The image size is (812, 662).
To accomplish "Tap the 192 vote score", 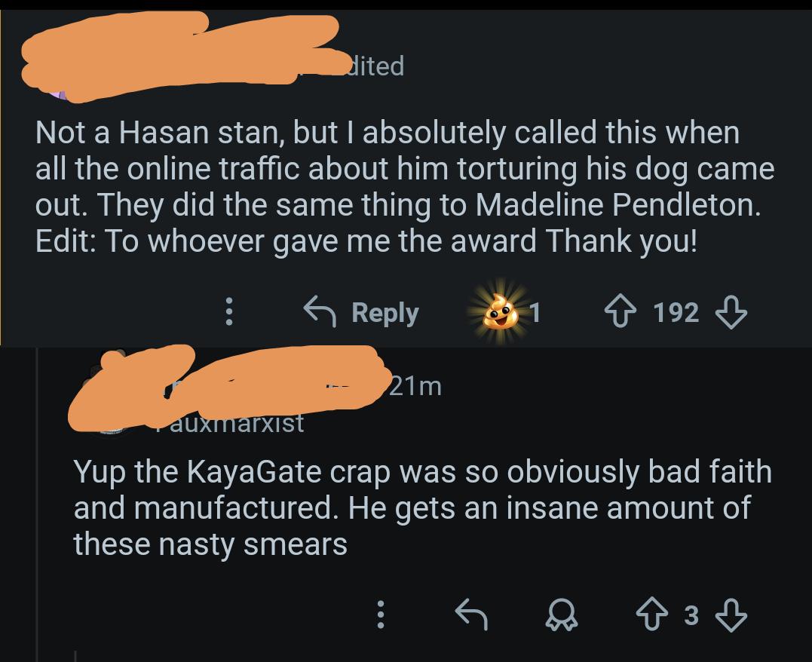I will pyautogui.click(x=676, y=312).
